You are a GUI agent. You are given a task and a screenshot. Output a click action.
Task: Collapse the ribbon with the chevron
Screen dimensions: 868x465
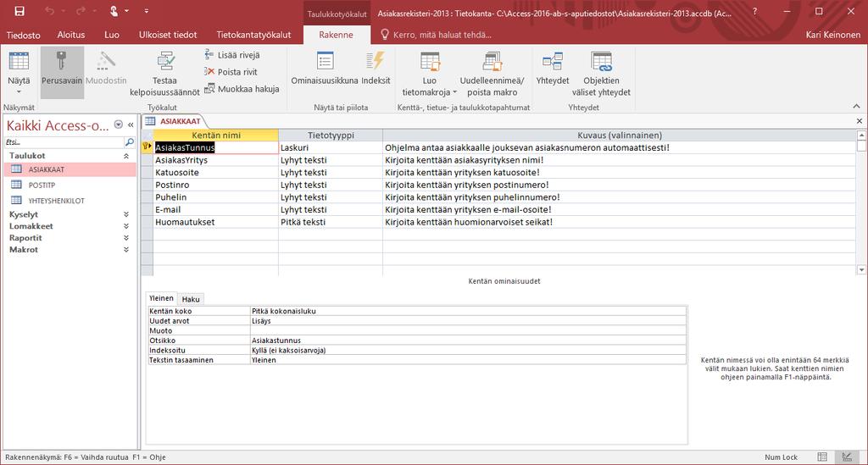(x=856, y=106)
